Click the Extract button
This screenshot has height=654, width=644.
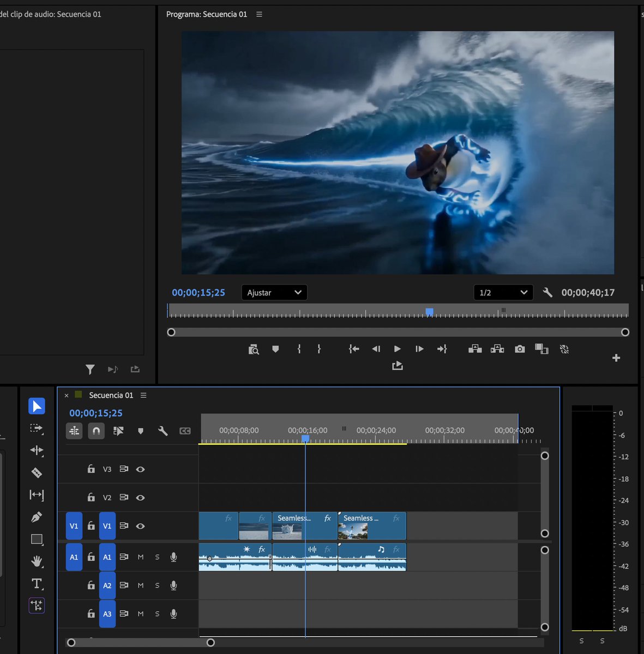tap(497, 349)
